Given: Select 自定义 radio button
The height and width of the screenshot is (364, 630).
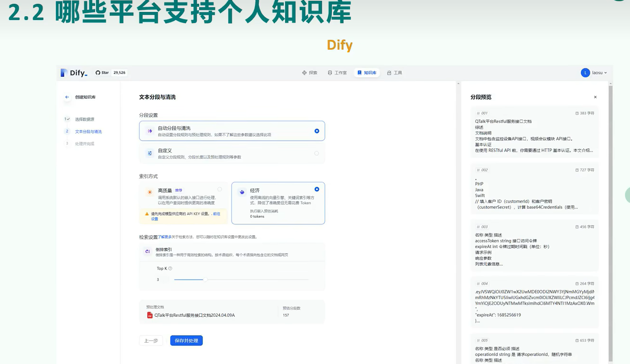Looking at the screenshot, I should (317, 153).
